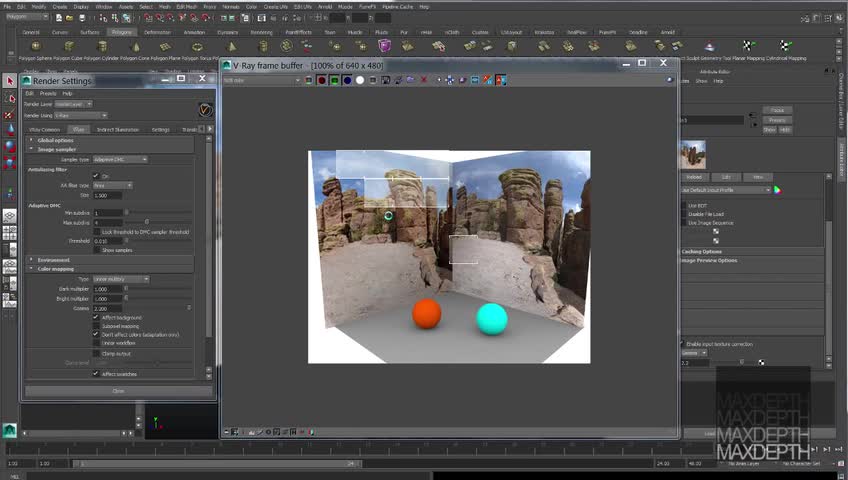Create a Polygon Cylinder from the shelf

click(101, 46)
